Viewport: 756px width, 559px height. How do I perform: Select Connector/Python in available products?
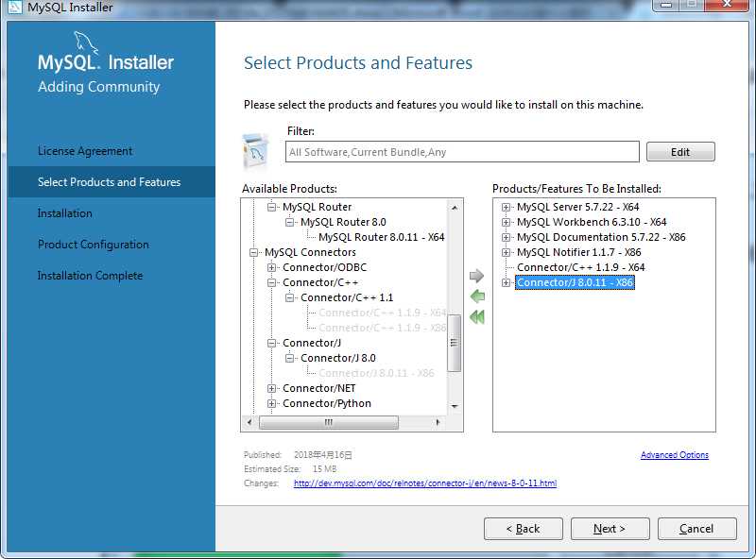[327, 403]
